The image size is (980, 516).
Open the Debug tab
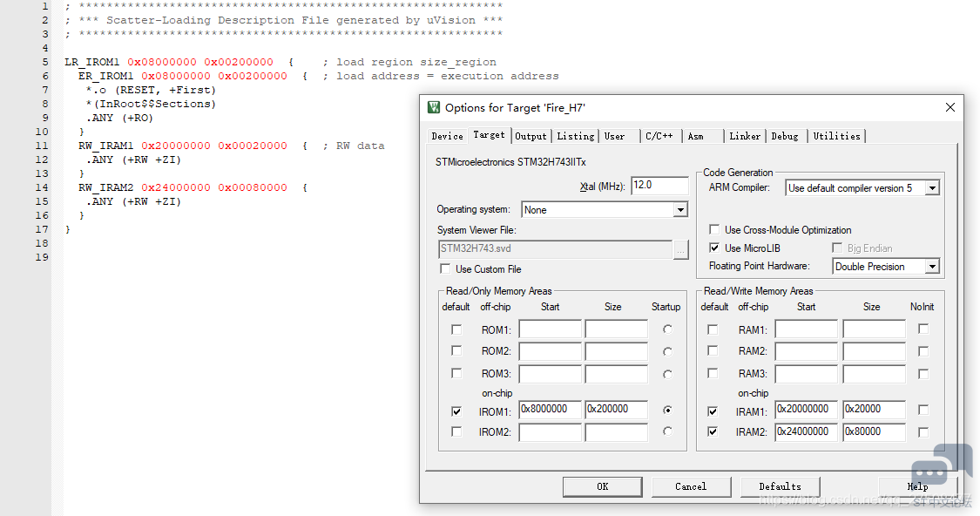point(785,136)
